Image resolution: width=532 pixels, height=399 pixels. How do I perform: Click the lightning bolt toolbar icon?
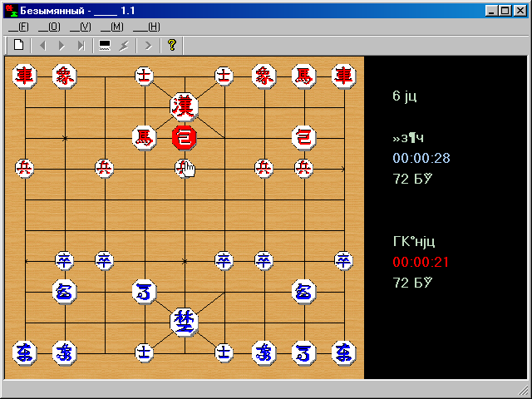coord(124,45)
